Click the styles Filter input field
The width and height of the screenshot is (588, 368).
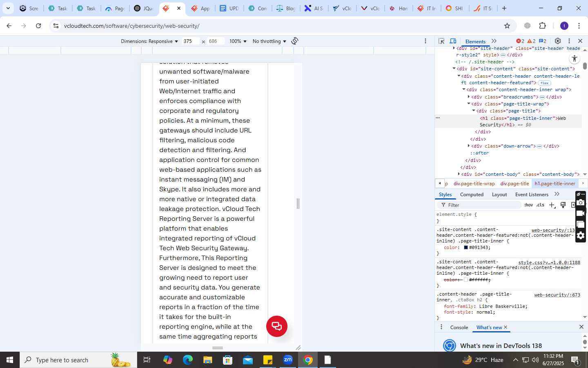(x=479, y=205)
